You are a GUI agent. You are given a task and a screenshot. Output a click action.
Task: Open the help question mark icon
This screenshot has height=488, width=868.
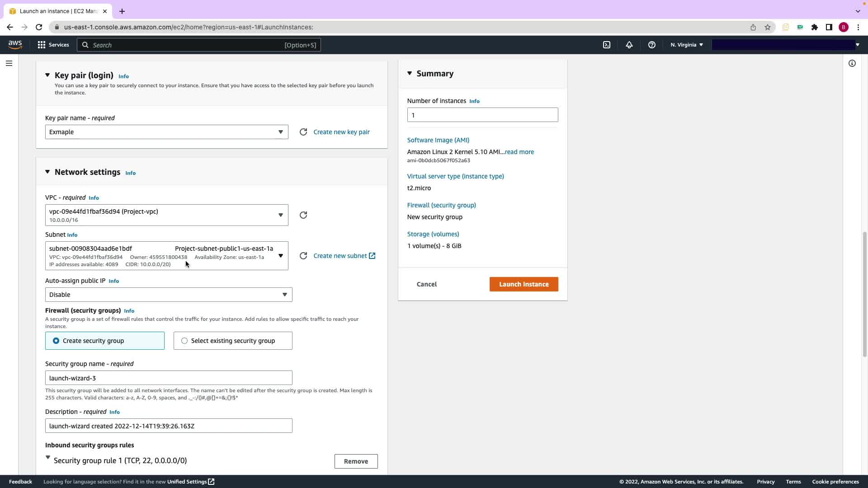click(x=651, y=45)
